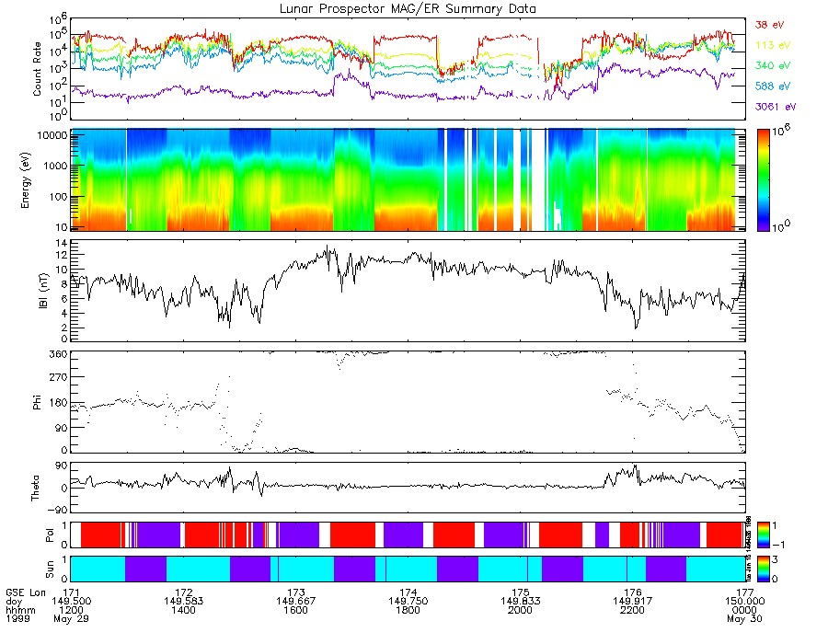
Task: Click the "360" Phi axis tick label
Action: tap(59, 354)
